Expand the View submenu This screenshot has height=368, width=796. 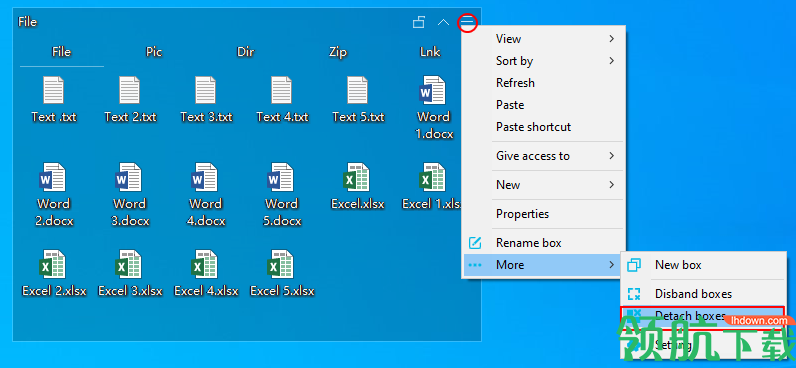[543, 39]
